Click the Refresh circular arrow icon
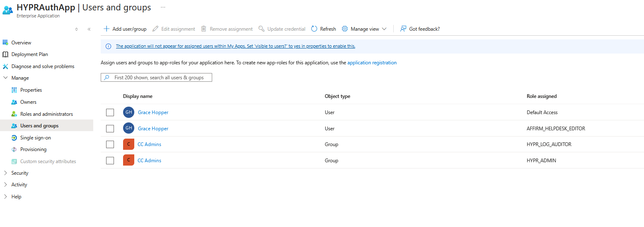 pyautogui.click(x=314, y=29)
